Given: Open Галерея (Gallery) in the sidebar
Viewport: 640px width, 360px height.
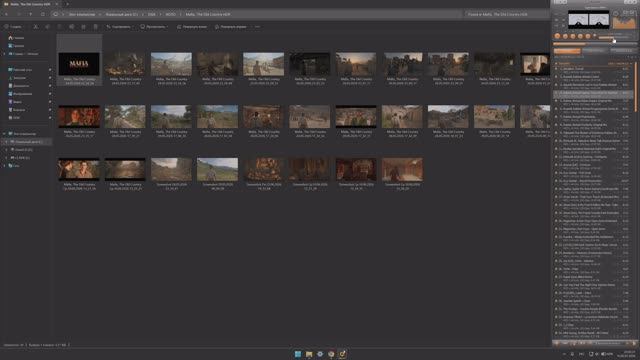Looking at the screenshot, I should tap(16, 46).
